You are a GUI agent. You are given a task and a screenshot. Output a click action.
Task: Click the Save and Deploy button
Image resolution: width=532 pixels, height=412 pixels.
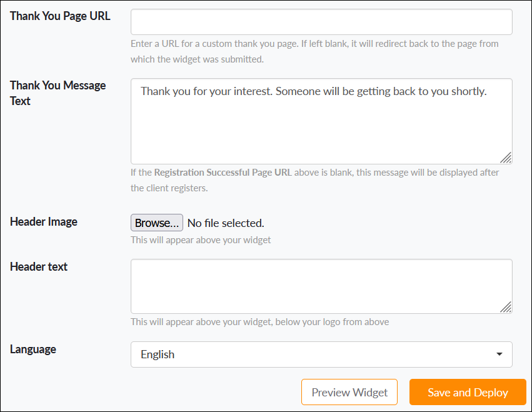(467, 392)
